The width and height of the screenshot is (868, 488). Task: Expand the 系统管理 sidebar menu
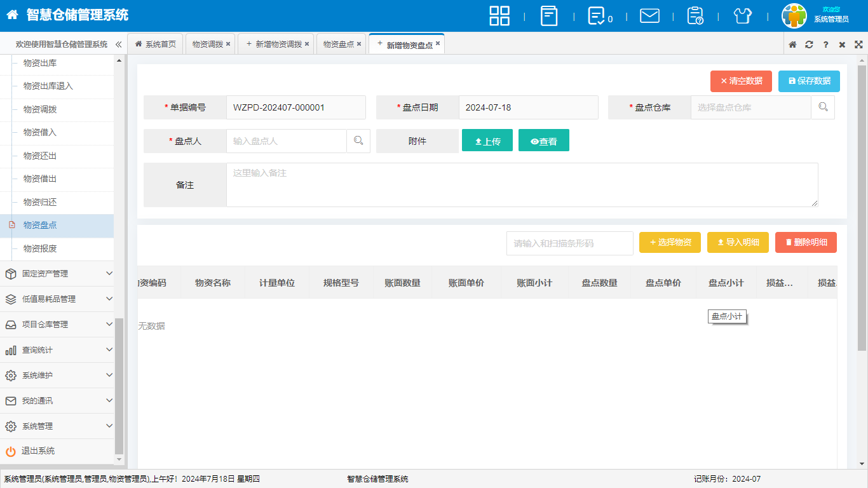coord(57,426)
